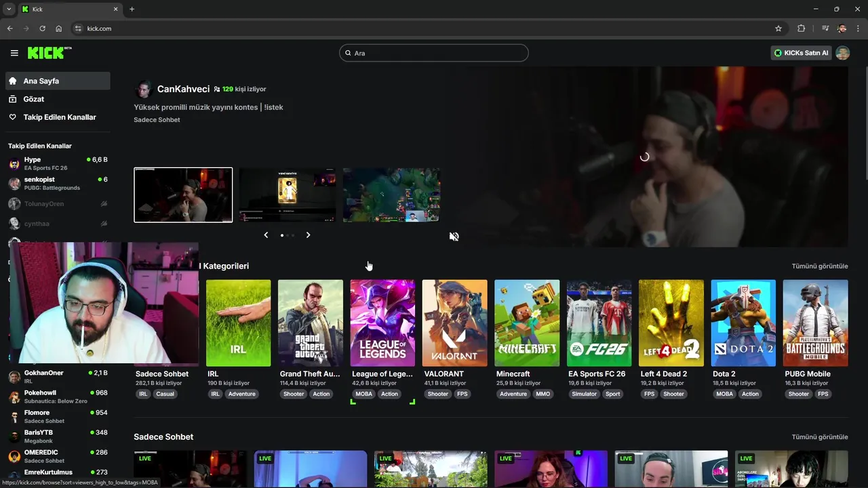This screenshot has width=868, height=488.
Task: Open Grand Theft Auto category card
Action: 311,323
